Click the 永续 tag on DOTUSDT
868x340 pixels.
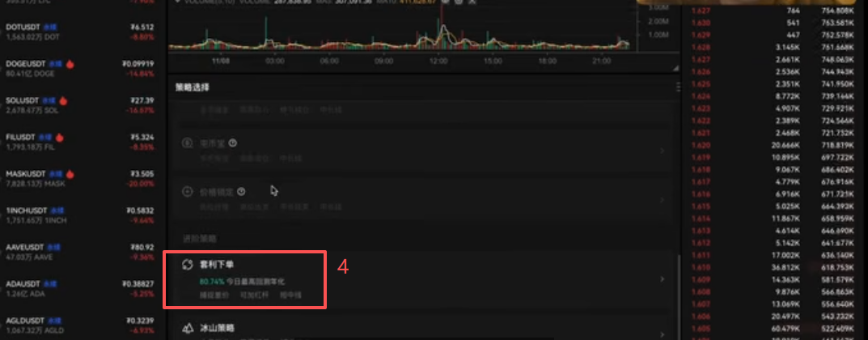tap(51, 28)
